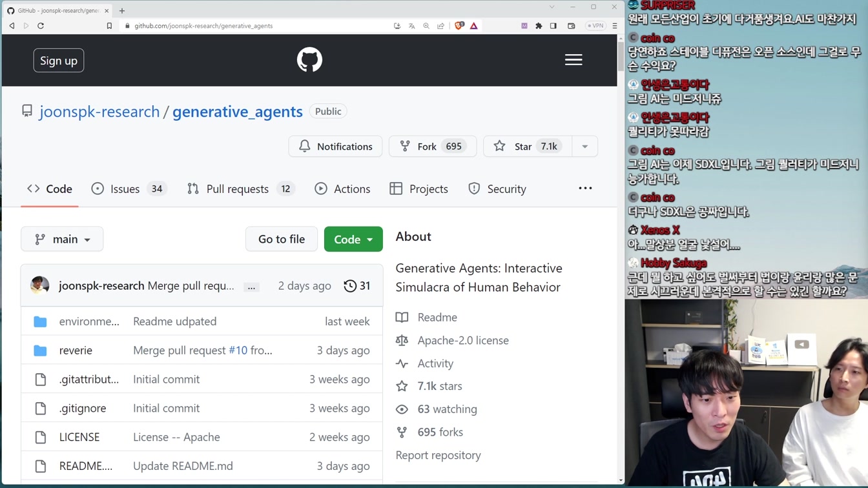Expand commit message ellipsis button
Viewport: 868px width, 488px height.
(252, 287)
